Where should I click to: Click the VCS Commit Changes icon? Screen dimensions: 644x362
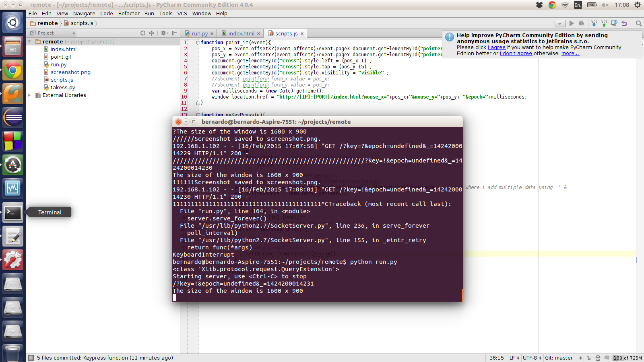point(604,23)
